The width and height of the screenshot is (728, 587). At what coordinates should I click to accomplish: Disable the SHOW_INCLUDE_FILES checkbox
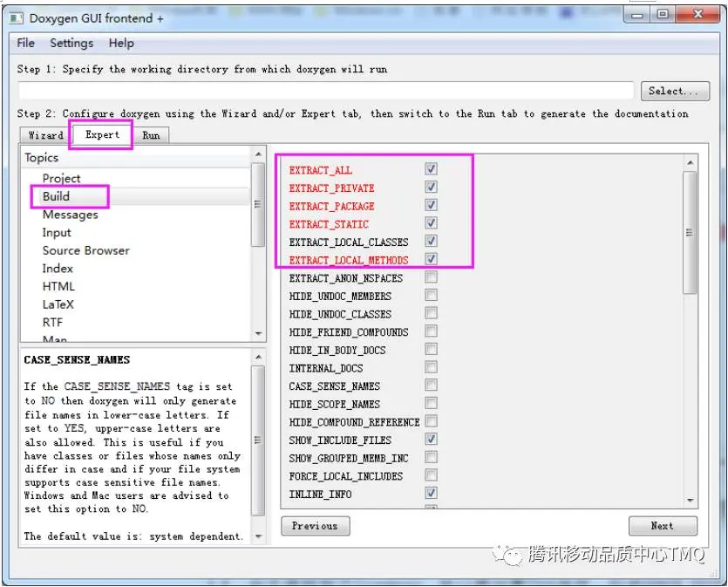[431, 440]
